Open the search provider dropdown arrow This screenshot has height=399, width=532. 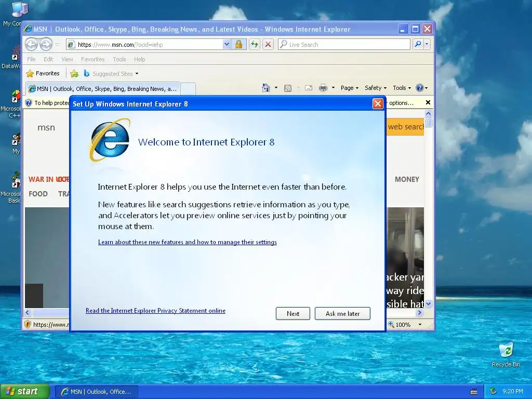427,44
